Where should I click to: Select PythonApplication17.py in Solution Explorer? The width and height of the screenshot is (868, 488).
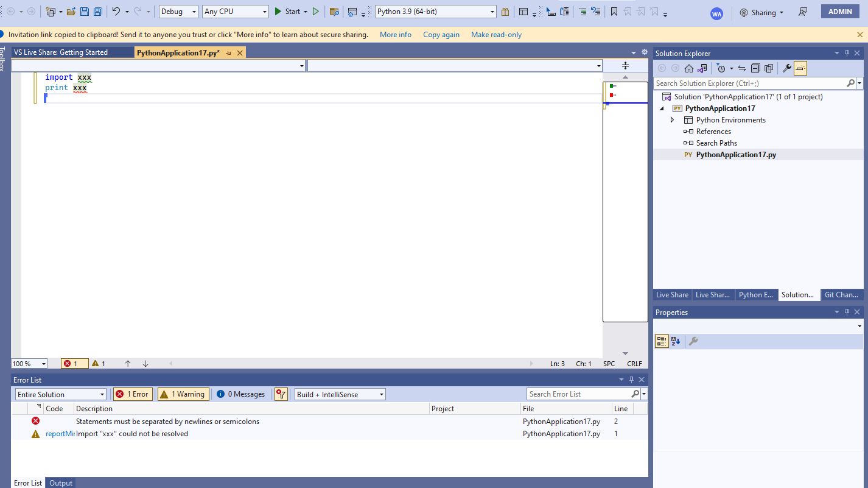click(736, 155)
